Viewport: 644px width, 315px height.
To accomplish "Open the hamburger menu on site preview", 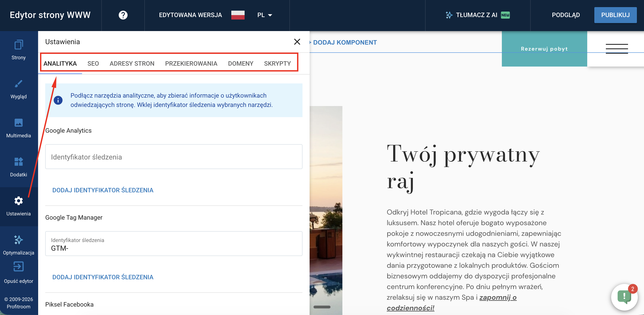I will coord(617,49).
